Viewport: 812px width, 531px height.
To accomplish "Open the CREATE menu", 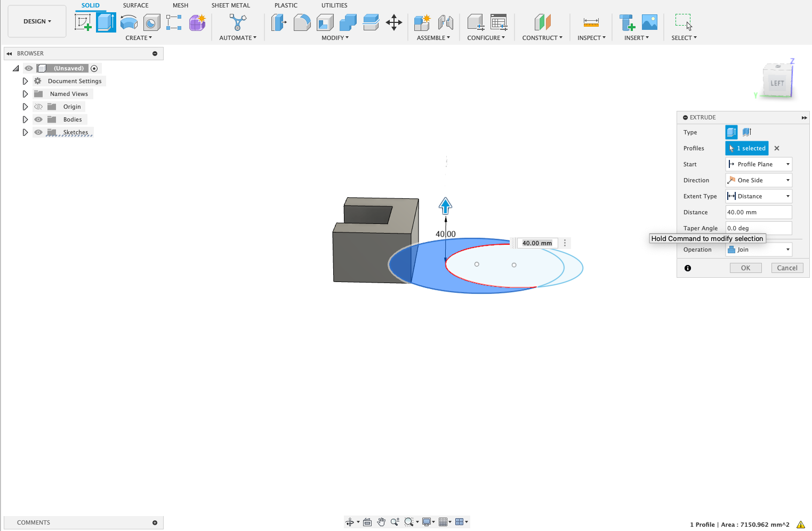I will [x=139, y=38].
